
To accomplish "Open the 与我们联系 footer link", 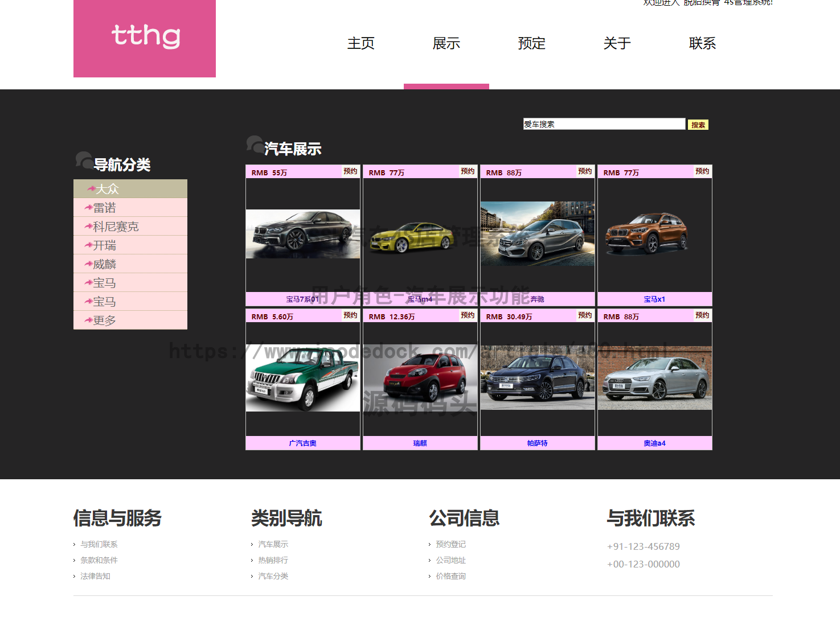I will [99, 544].
